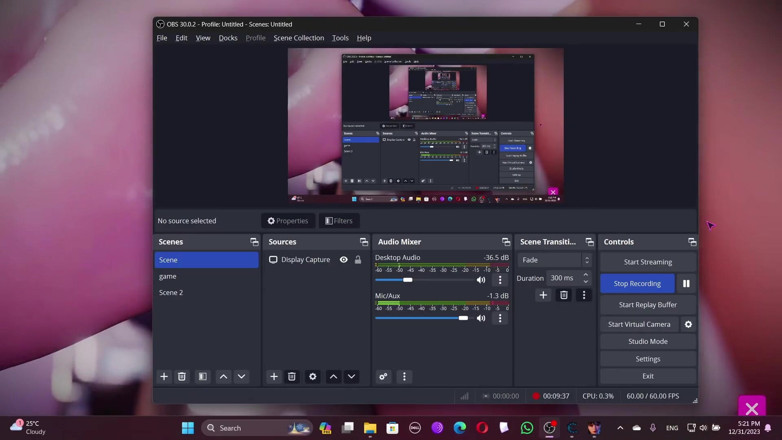This screenshot has width=782, height=440.
Task: Open Mic/Aux three-dot options
Action: pos(500,318)
